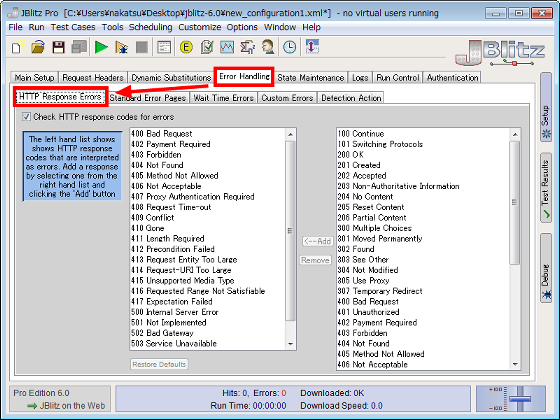Start the test with the green play icon

pos(101,47)
